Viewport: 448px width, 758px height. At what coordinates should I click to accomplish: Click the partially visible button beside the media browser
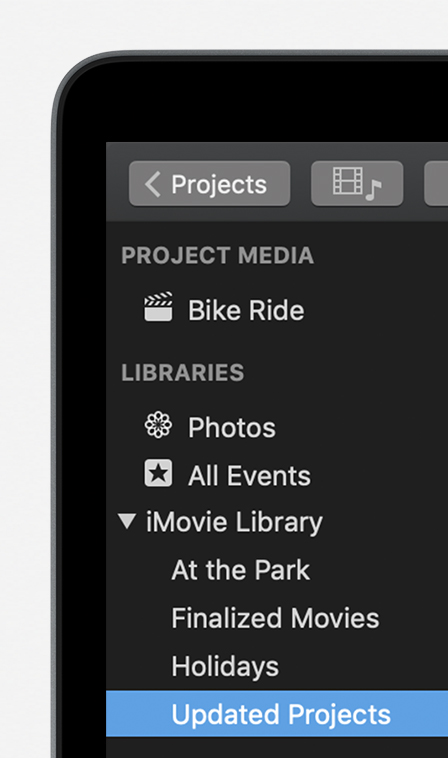pos(436,184)
